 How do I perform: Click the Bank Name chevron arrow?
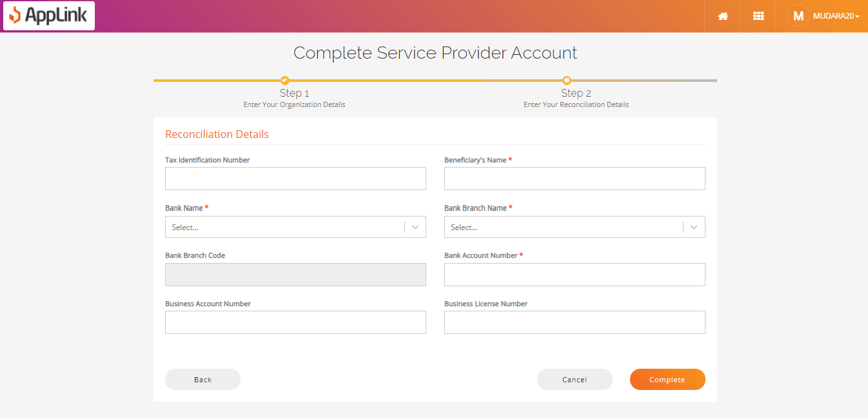point(415,227)
